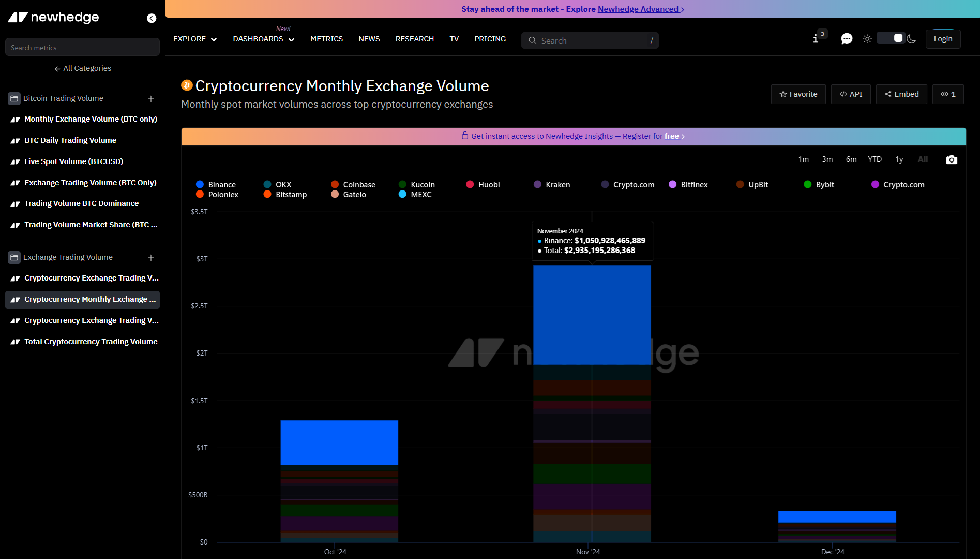Image resolution: width=980 pixels, height=559 pixels.
Task: Toggle the Coinbase legend series
Action: [x=353, y=185]
